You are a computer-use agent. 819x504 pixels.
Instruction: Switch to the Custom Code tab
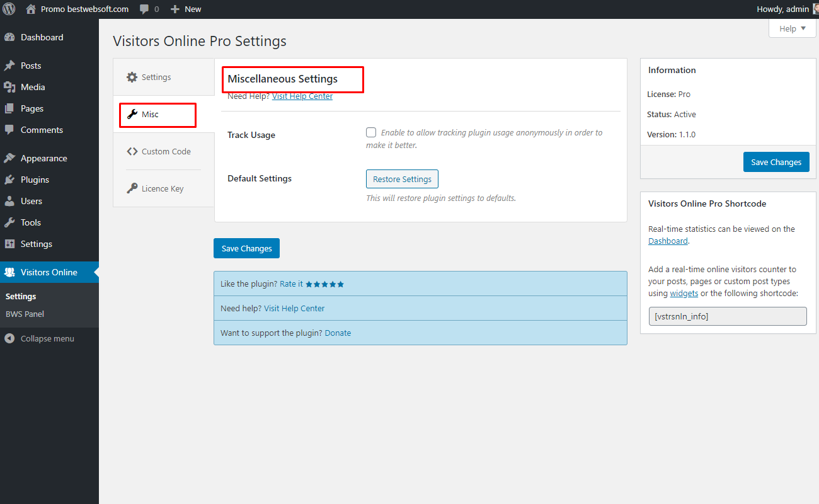point(164,151)
